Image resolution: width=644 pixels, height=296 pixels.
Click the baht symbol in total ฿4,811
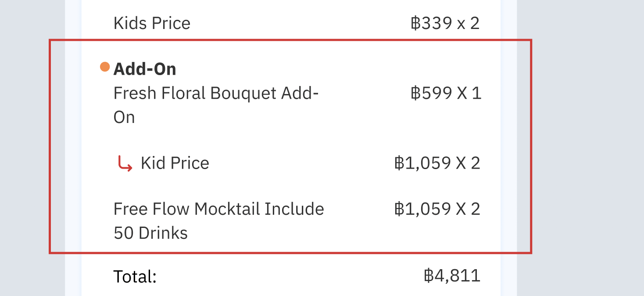coord(429,276)
